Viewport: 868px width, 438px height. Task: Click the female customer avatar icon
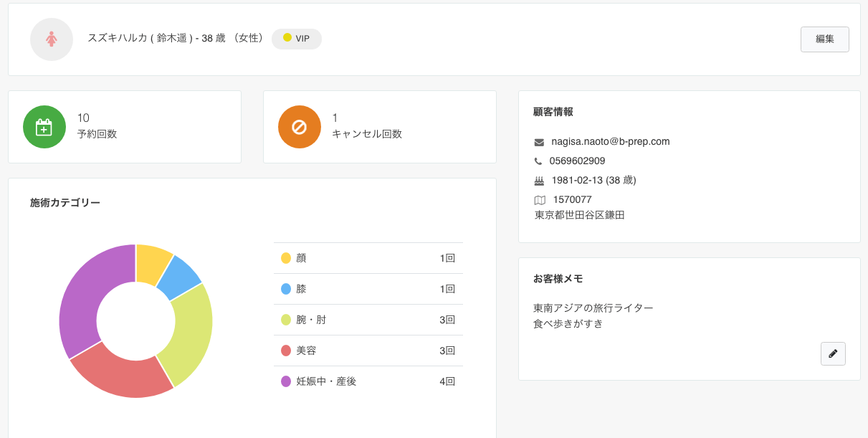click(51, 39)
